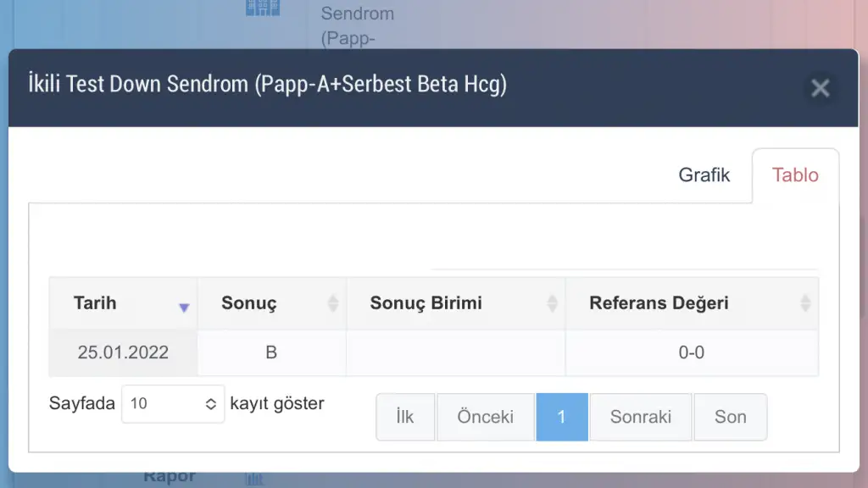This screenshot has height=488, width=868.
Task: Click the Sonuç Birimi sort arrows
Action: 553,303
